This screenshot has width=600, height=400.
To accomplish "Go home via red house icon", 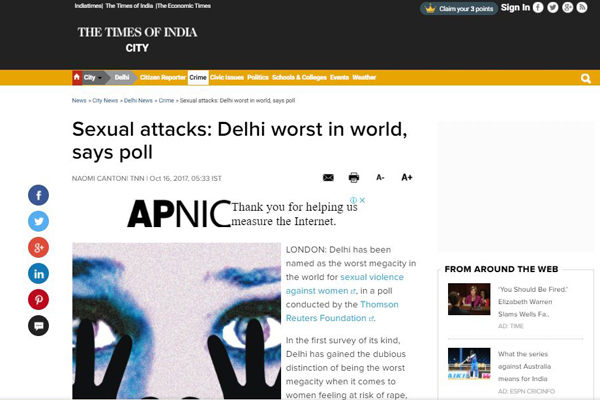I will [77, 77].
